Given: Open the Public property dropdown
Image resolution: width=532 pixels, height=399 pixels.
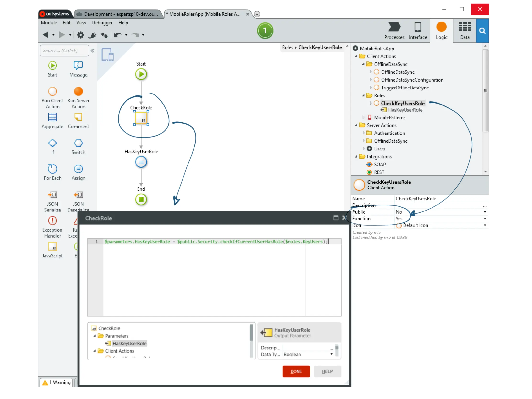Looking at the screenshot, I should tap(485, 212).
